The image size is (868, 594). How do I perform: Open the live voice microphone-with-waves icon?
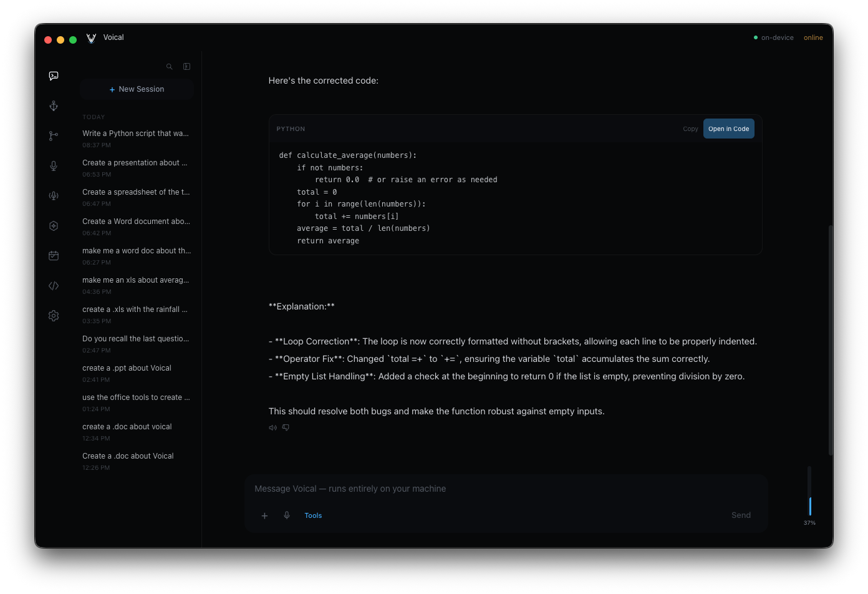tap(54, 196)
